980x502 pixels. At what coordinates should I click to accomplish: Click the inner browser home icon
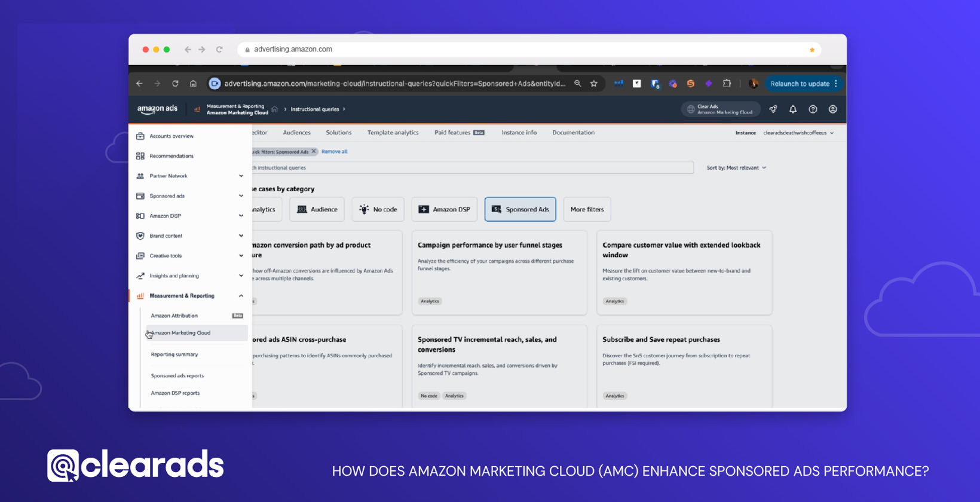coord(193,84)
